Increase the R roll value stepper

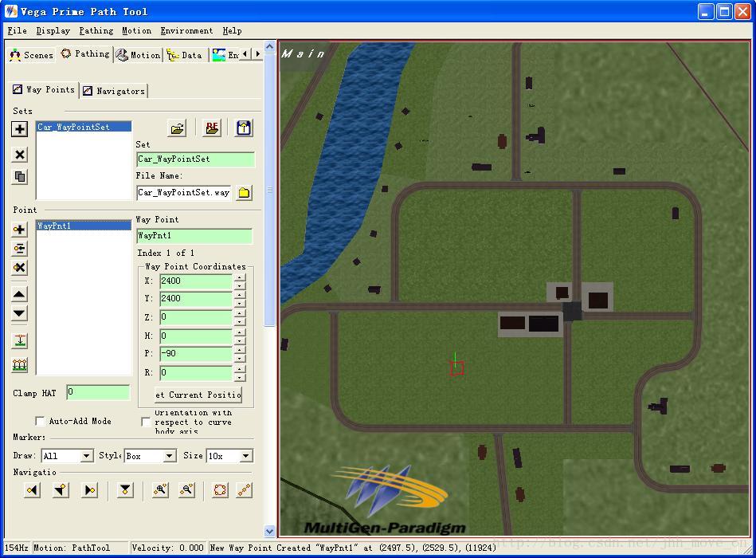pos(240,369)
